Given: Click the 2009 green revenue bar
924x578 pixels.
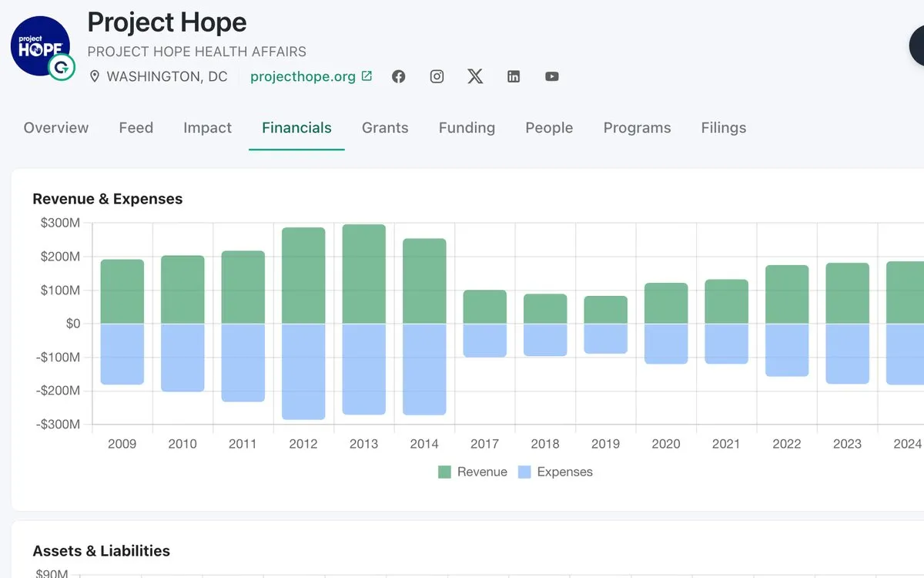Looking at the screenshot, I should point(122,291).
